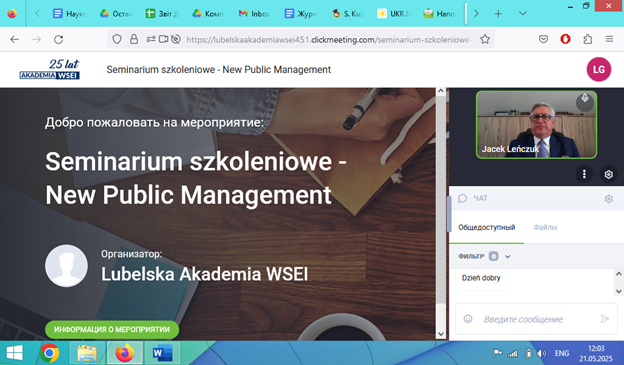
Task: Toggle the camera permission icon in address bar
Action: [164, 39]
